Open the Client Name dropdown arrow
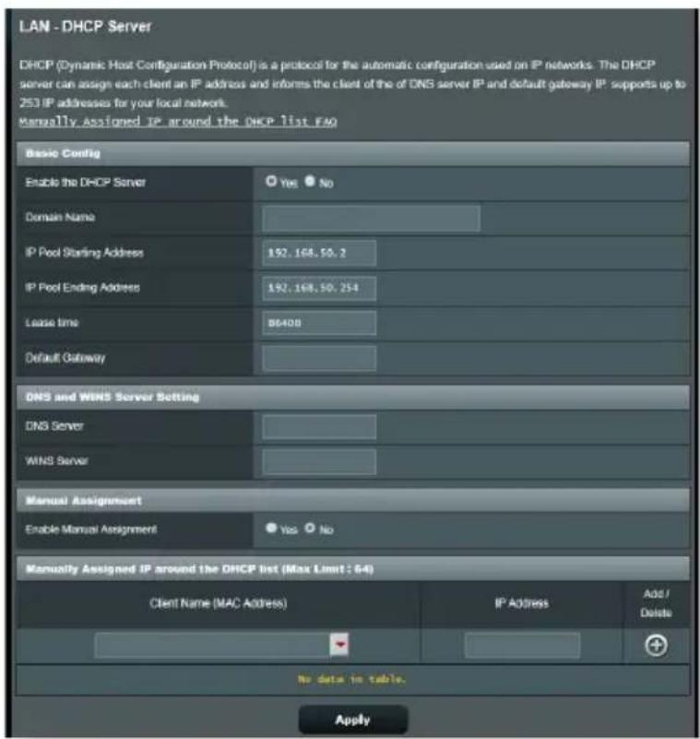 coord(339,645)
